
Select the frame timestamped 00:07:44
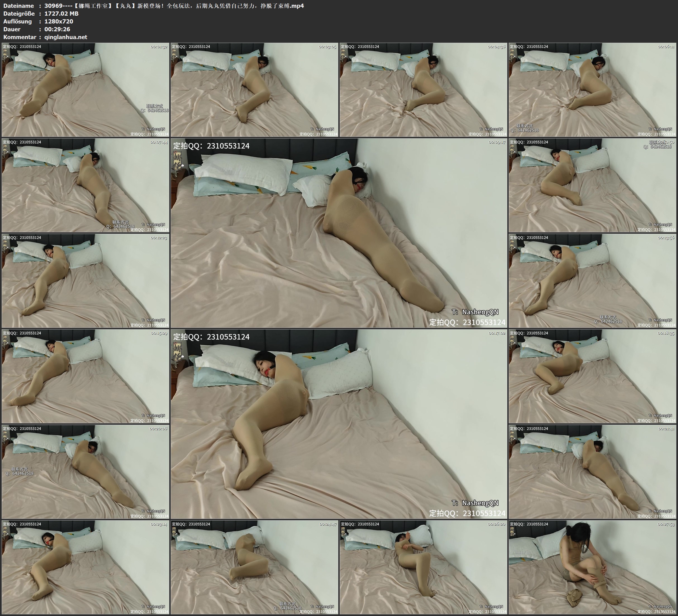tap(85, 185)
